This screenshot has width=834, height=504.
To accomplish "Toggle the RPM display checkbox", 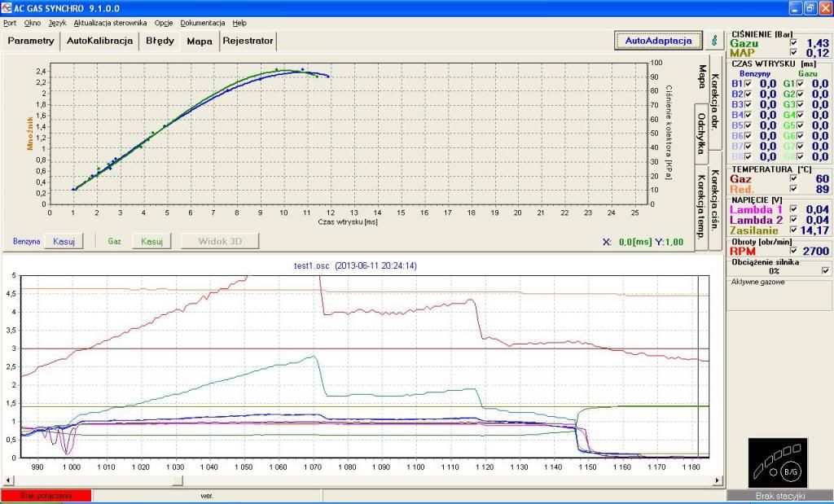I will click(793, 252).
